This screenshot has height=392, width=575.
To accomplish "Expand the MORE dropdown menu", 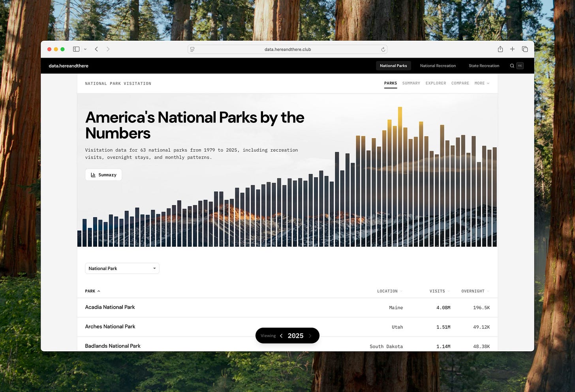I will click(482, 83).
